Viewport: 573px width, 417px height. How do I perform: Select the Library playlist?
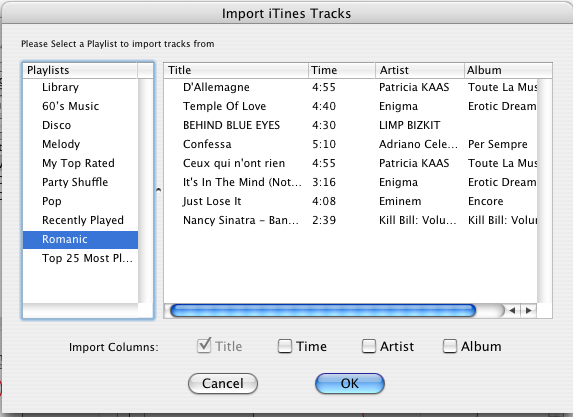[80, 87]
